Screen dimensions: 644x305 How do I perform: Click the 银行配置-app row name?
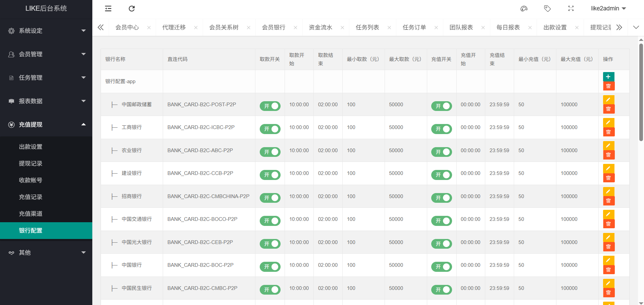[x=120, y=81]
